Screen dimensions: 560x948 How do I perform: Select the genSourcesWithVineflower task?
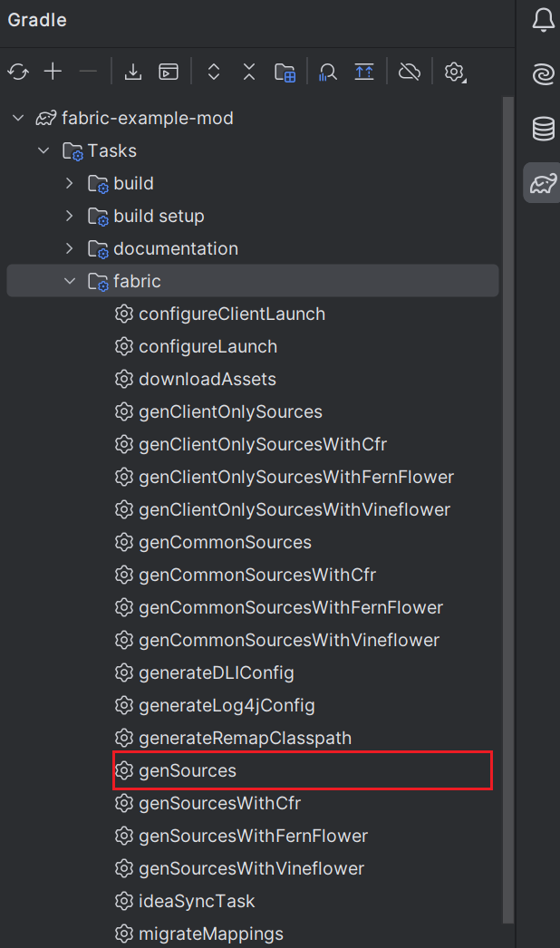tap(252, 869)
